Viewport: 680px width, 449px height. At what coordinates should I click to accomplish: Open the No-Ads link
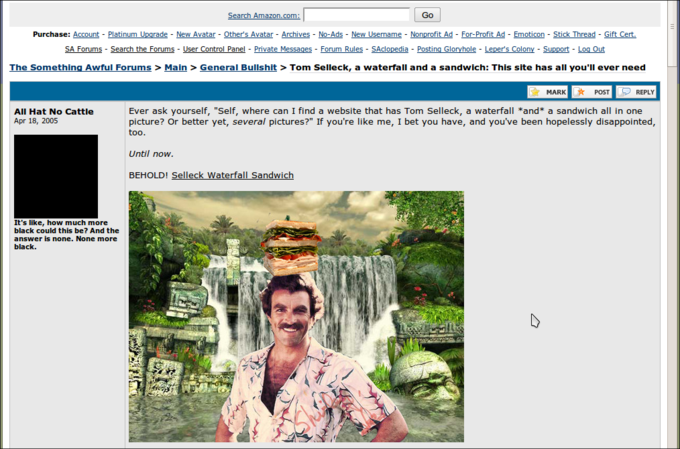pyautogui.click(x=330, y=34)
